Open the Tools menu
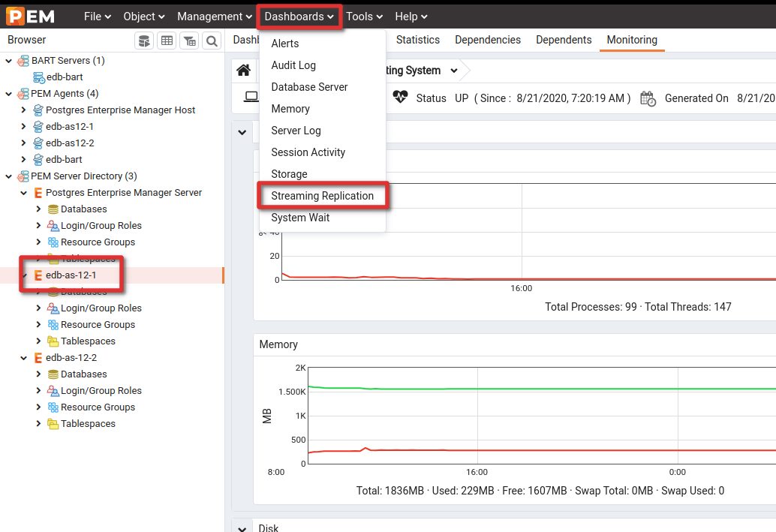The width and height of the screenshot is (776, 532). [x=364, y=17]
